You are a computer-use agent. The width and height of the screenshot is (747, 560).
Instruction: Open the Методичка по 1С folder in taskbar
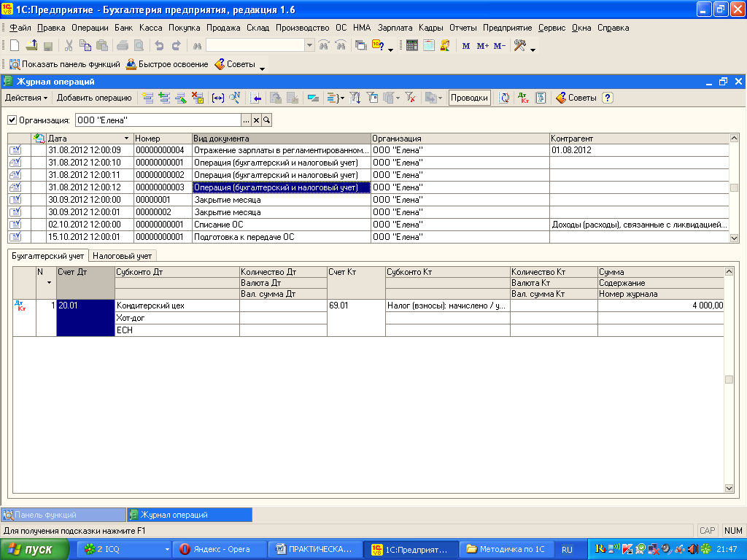click(506, 550)
